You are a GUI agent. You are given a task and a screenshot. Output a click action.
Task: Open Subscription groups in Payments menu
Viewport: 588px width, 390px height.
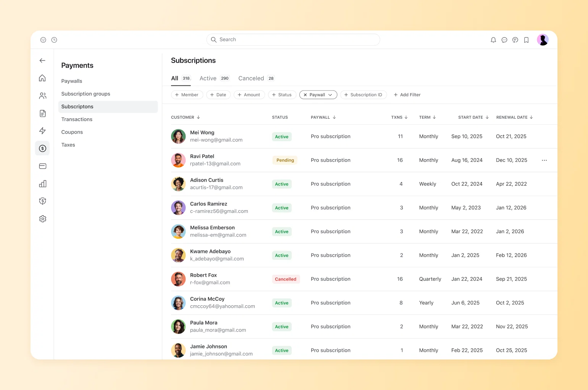click(86, 93)
